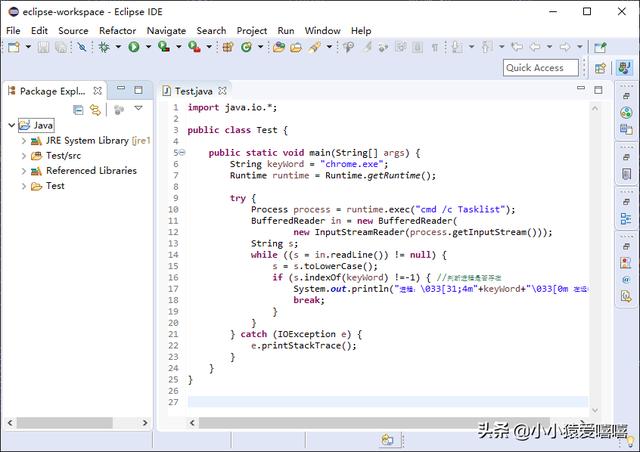Click the Outline view icon in right trim
640x452 pixels.
pyautogui.click(x=626, y=219)
